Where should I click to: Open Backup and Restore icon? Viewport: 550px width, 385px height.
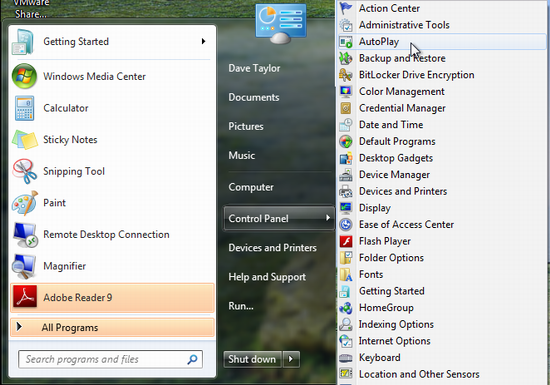346,58
